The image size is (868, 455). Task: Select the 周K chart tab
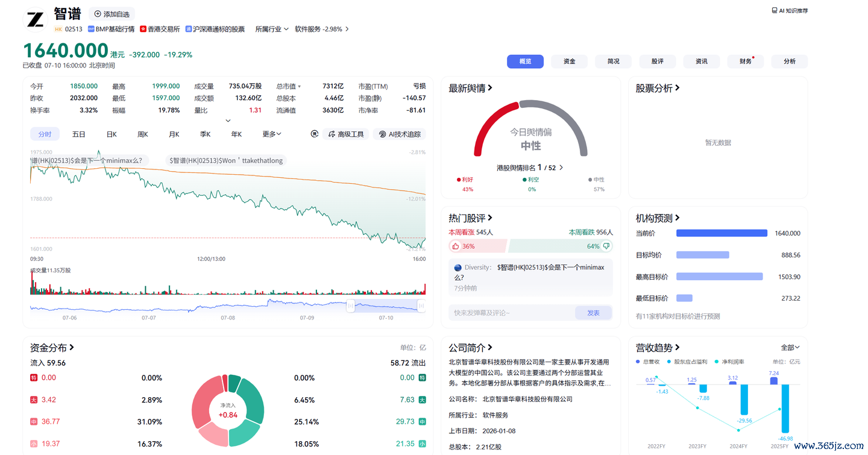point(143,134)
